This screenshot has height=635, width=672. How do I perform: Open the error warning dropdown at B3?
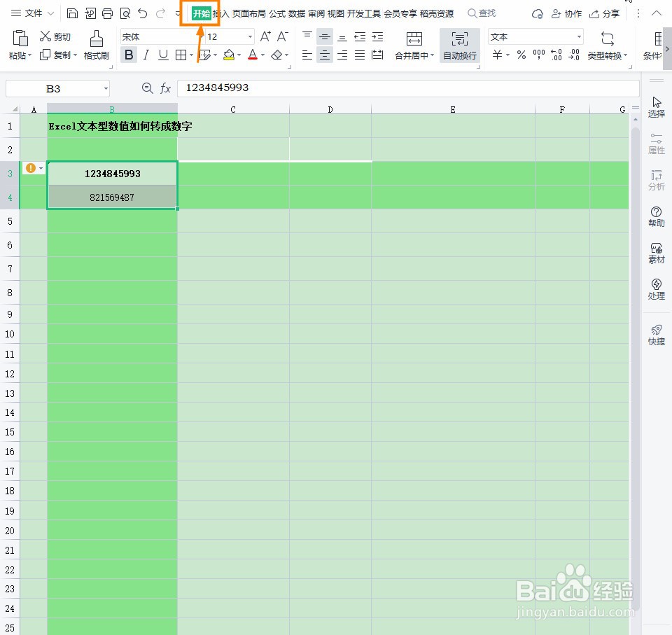[41, 168]
